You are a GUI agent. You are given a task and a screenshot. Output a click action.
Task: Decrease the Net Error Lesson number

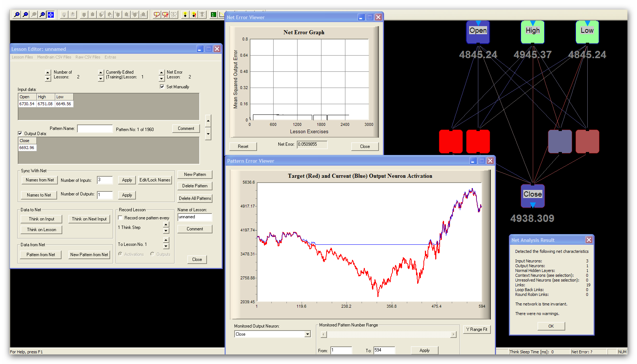pos(162,79)
